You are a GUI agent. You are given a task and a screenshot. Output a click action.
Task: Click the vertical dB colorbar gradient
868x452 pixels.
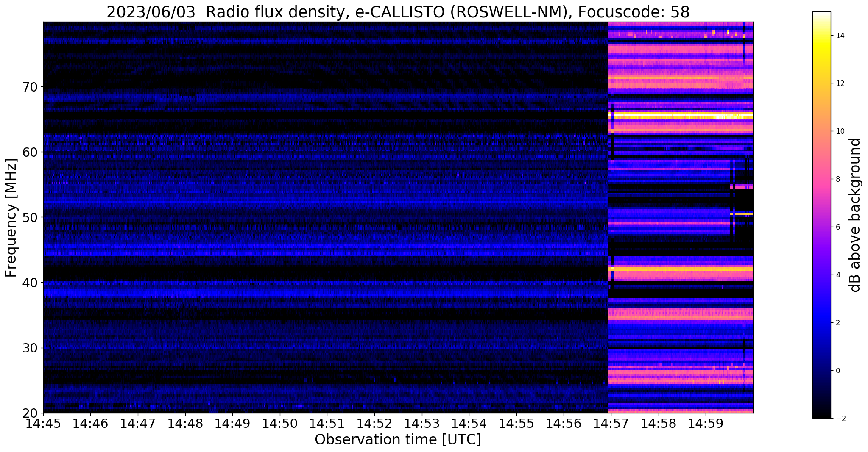[x=821, y=215]
